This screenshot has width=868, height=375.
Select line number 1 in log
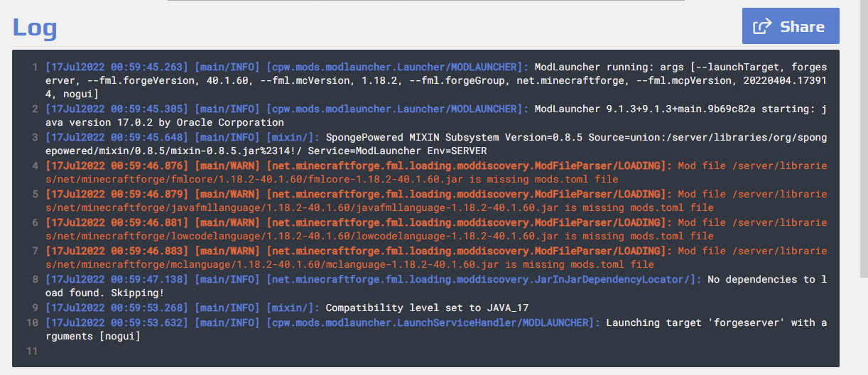(33, 66)
